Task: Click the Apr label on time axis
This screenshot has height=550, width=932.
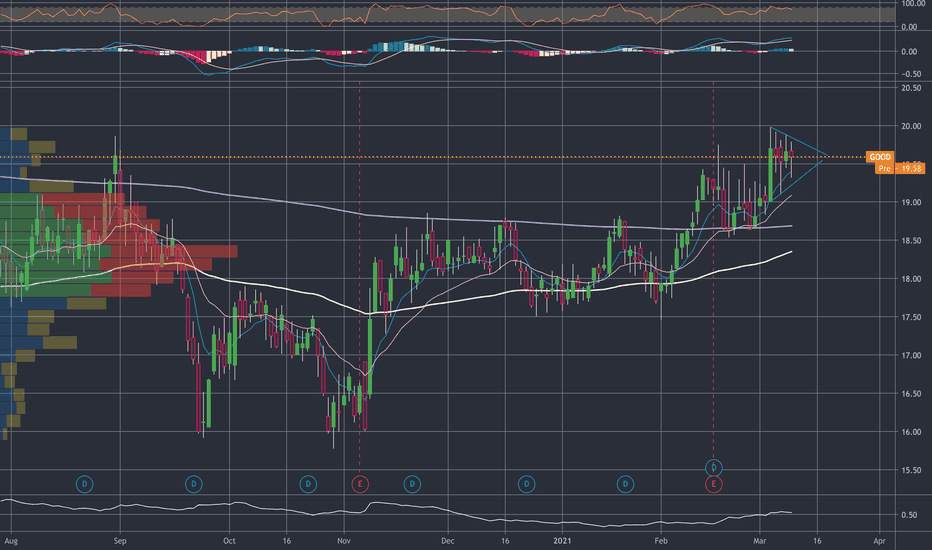Action: (880, 541)
